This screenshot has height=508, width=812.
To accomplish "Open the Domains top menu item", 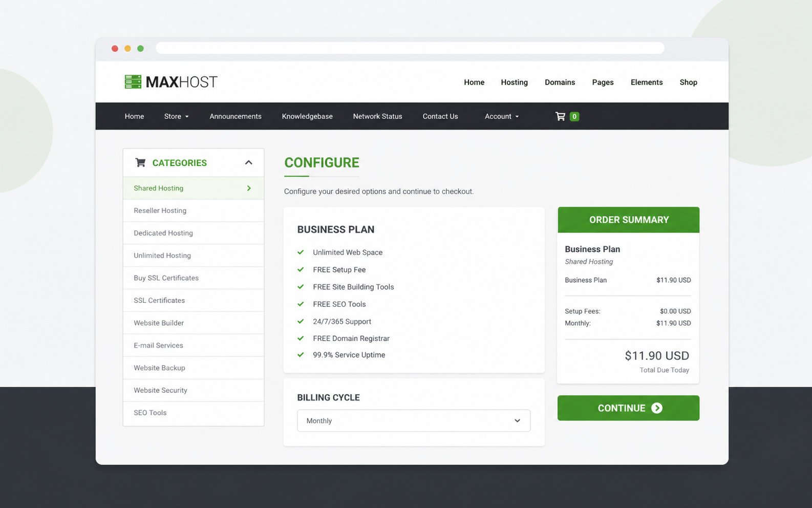I will (x=560, y=82).
